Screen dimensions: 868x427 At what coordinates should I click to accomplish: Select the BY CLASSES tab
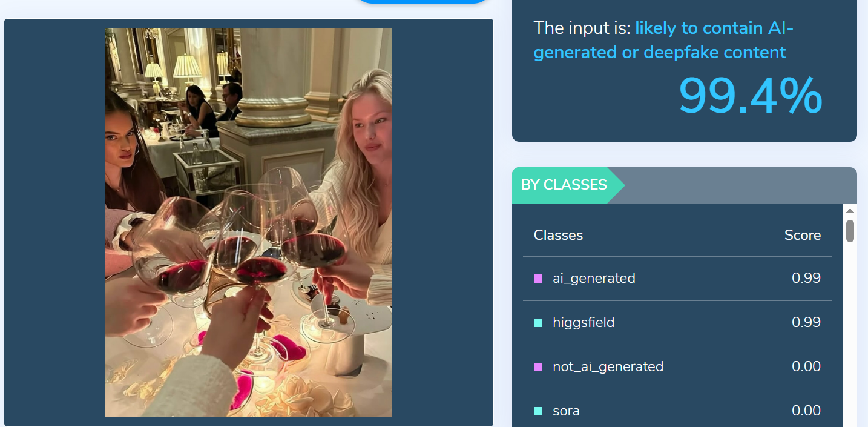click(x=564, y=185)
